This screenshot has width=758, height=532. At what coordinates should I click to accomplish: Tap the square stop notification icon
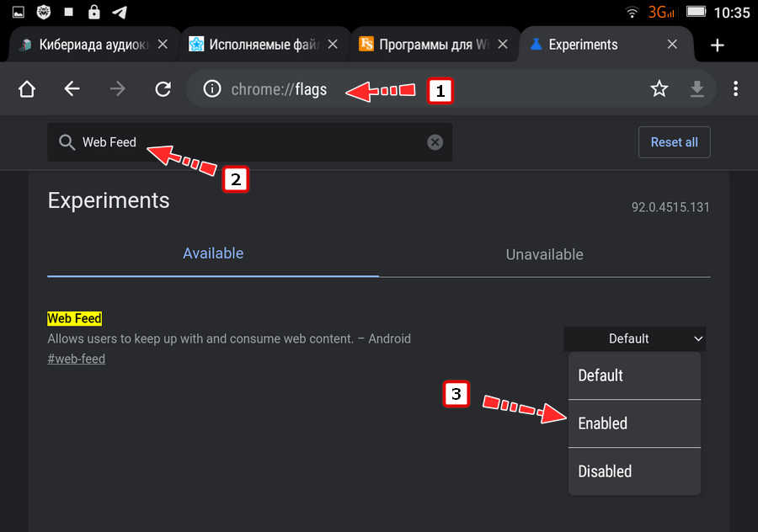(x=69, y=12)
